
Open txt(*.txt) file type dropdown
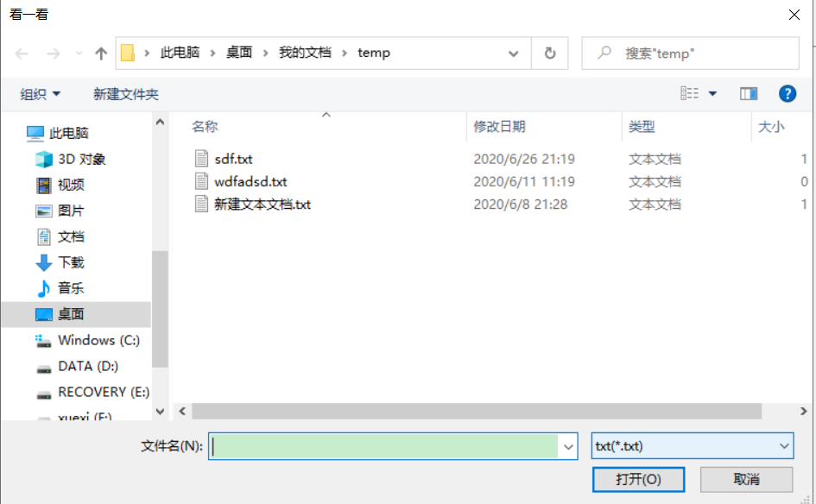pyautogui.click(x=693, y=445)
